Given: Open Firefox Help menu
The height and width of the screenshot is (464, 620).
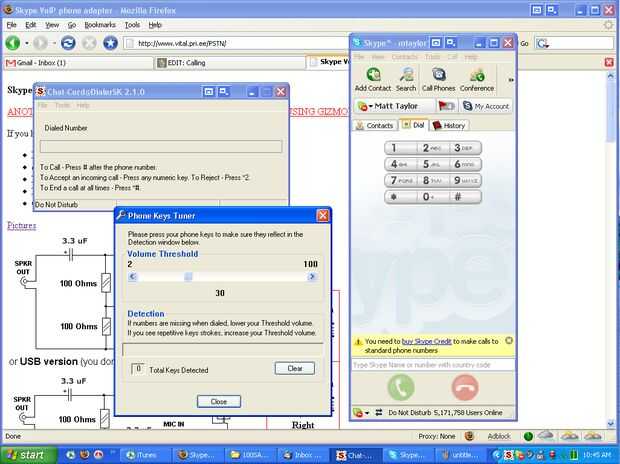Looking at the screenshot, I should (155, 25).
